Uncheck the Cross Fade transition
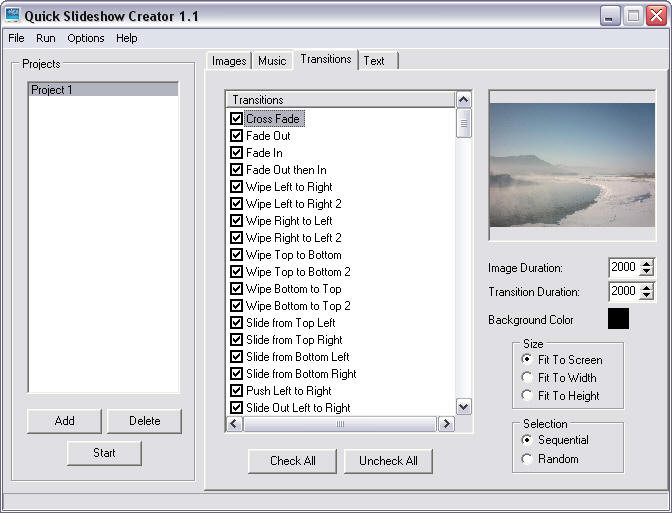Image resolution: width=672 pixels, height=513 pixels. pyautogui.click(x=236, y=119)
